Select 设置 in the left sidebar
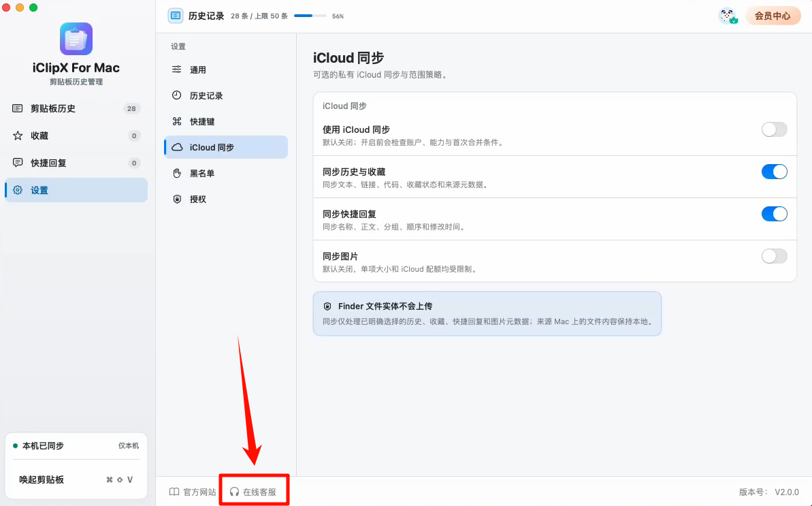The image size is (812, 506). pyautogui.click(x=76, y=190)
